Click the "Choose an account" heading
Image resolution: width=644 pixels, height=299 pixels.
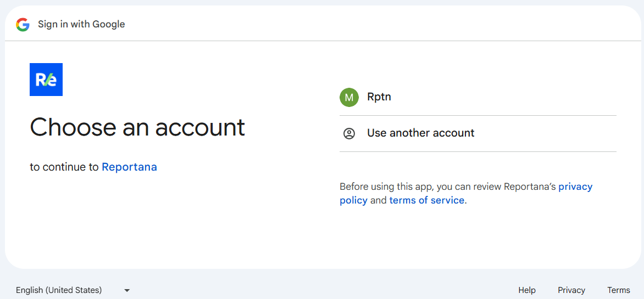click(x=137, y=127)
